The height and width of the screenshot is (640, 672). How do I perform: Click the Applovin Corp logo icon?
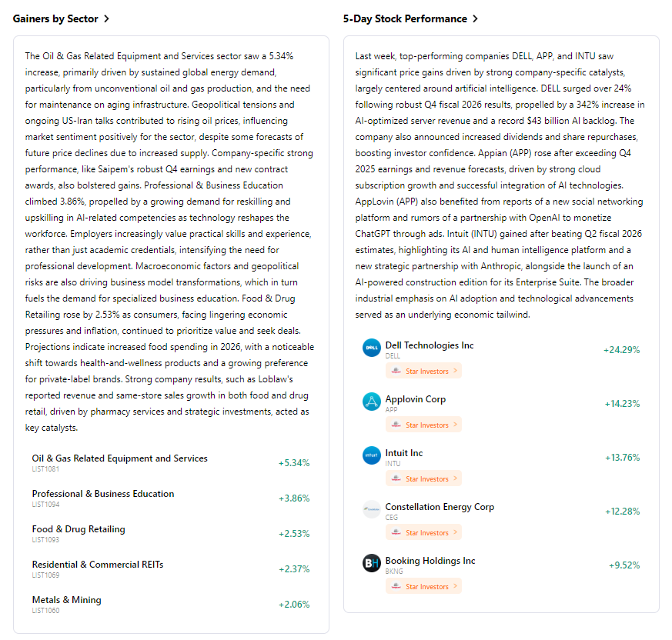coord(372,402)
